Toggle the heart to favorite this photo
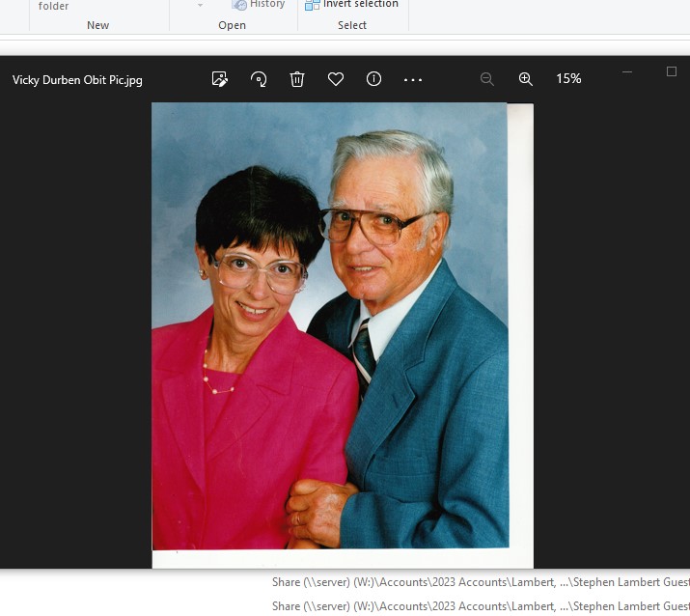Image resolution: width=690 pixels, height=616 pixels. tap(336, 79)
